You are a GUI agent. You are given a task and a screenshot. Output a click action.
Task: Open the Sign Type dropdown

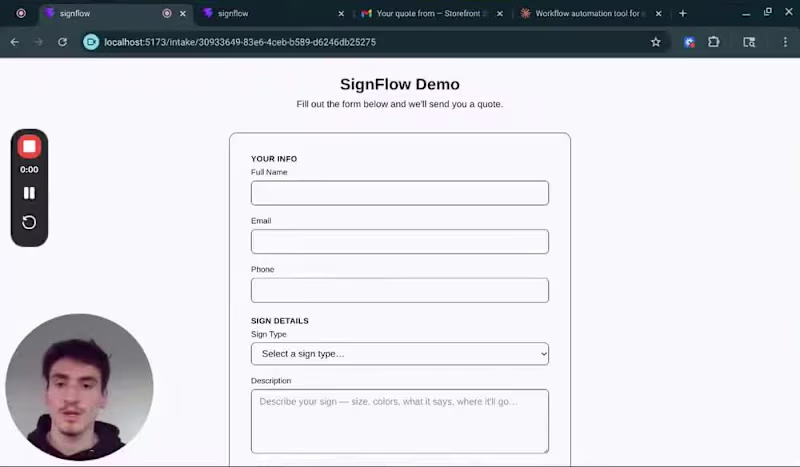[399, 354]
